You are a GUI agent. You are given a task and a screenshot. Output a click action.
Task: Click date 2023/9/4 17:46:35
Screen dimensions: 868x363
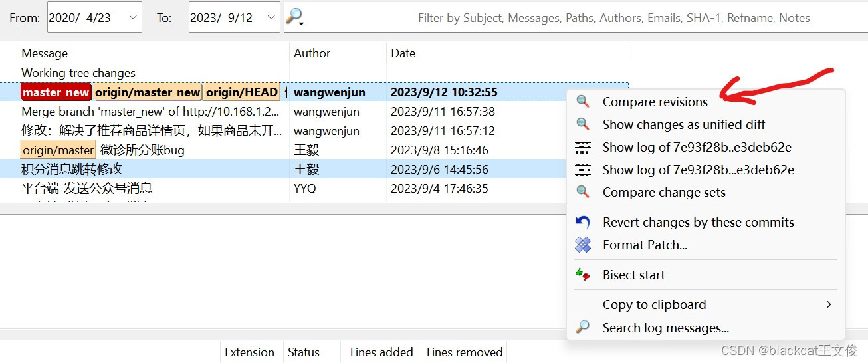pyautogui.click(x=439, y=189)
